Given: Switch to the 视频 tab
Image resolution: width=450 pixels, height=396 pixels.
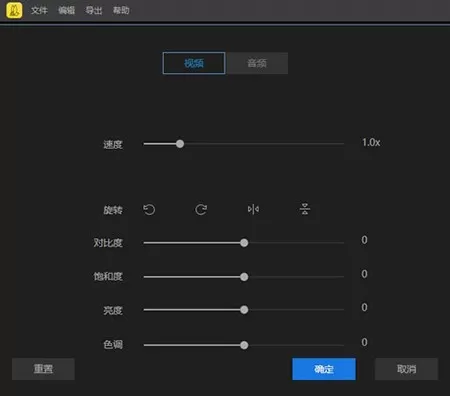Looking at the screenshot, I should 194,63.
